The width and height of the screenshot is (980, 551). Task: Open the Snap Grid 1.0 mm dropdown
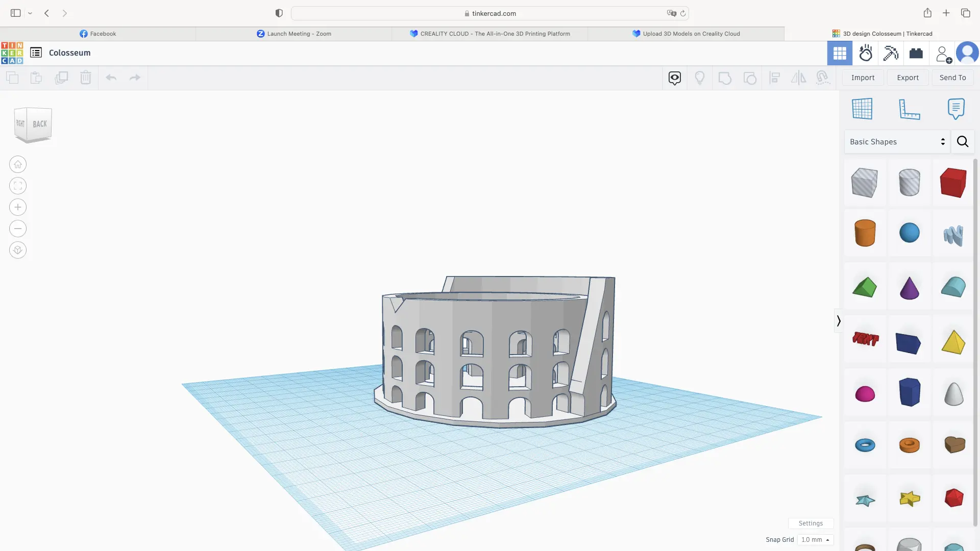click(815, 540)
